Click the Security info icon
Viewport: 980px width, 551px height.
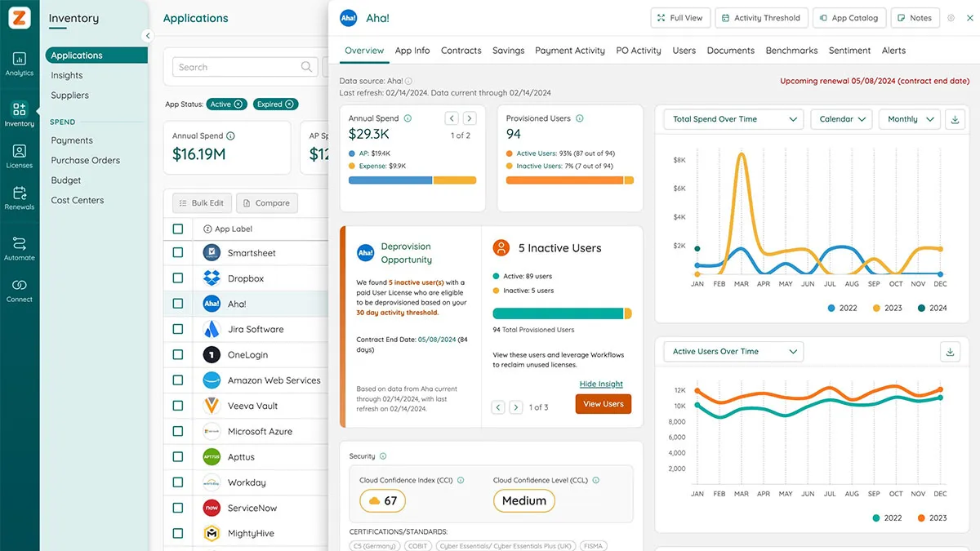(383, 456)
